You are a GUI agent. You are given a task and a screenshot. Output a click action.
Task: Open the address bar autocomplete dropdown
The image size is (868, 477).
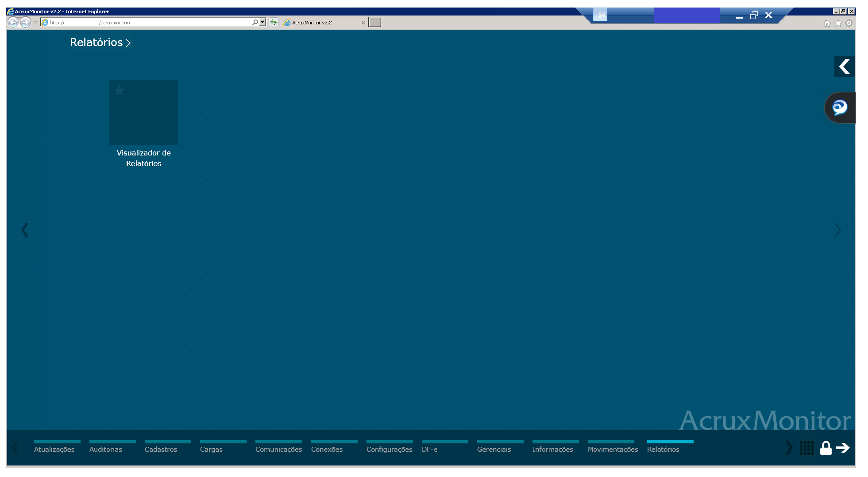(262, 22)
